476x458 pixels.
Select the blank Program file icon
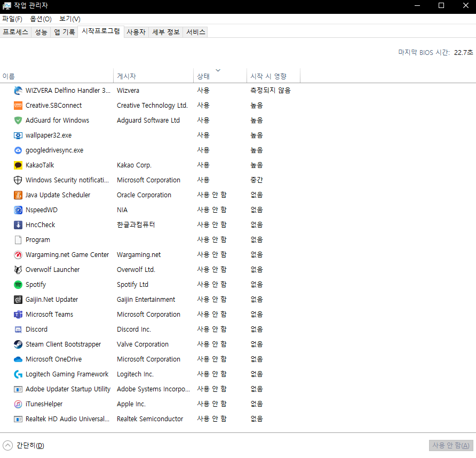(18, 239)
